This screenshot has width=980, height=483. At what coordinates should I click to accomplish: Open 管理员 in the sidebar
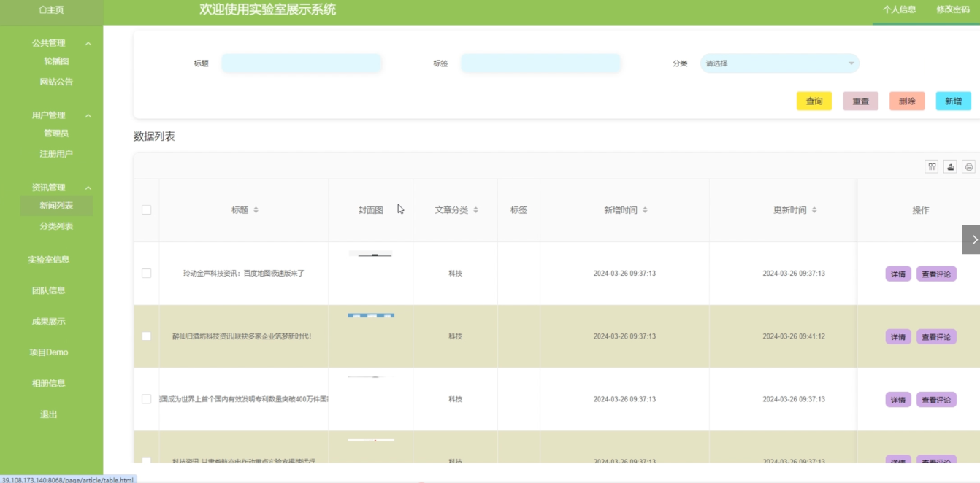[x=56, y=134]
